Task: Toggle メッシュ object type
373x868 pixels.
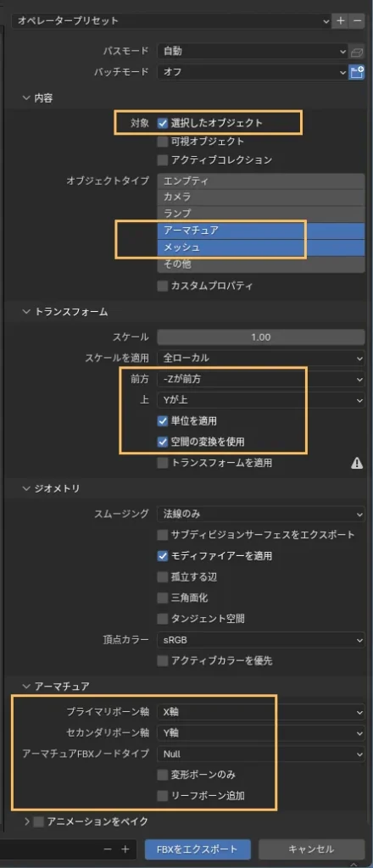Action: [260, 248]
